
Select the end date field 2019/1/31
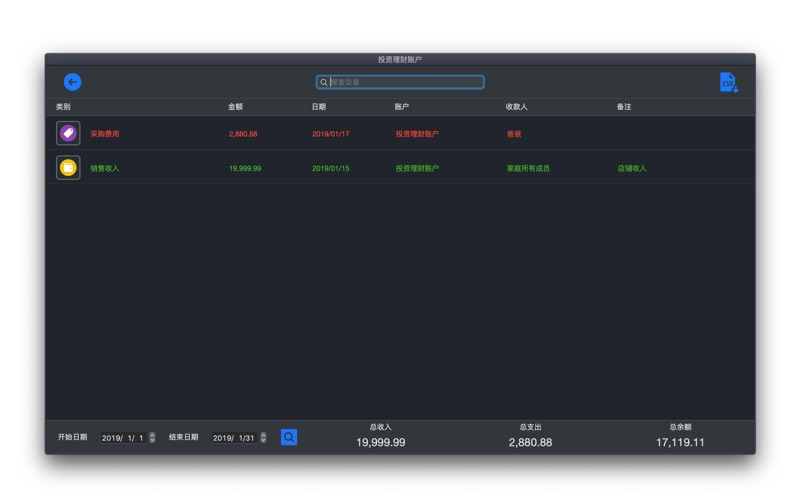pyautogui.click(x=235, y=438)
